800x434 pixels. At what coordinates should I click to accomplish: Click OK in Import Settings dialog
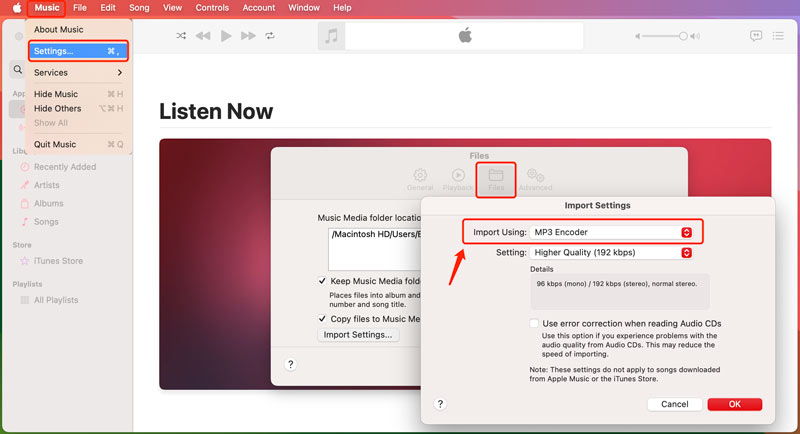734,404
